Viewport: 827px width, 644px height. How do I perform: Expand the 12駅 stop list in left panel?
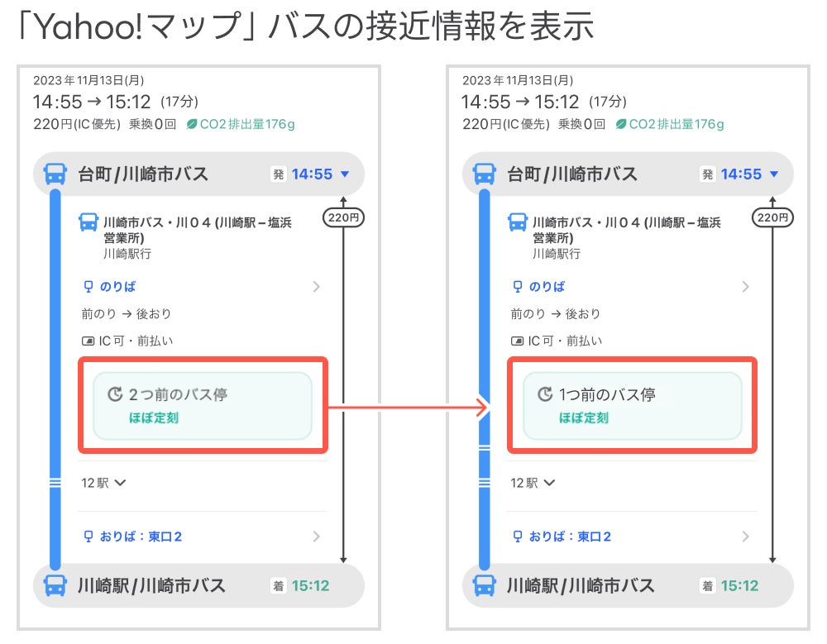103,483
